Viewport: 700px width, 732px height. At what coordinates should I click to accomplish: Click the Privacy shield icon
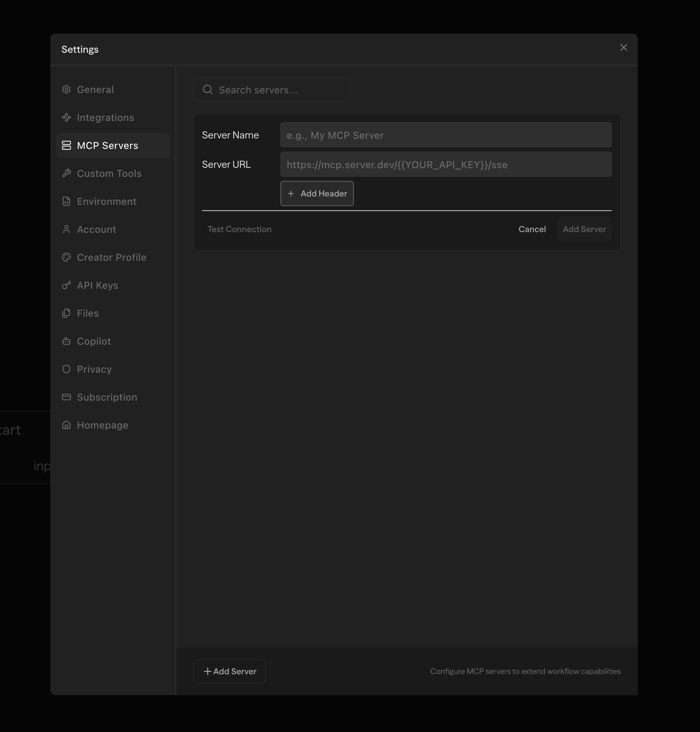(66, 369)
